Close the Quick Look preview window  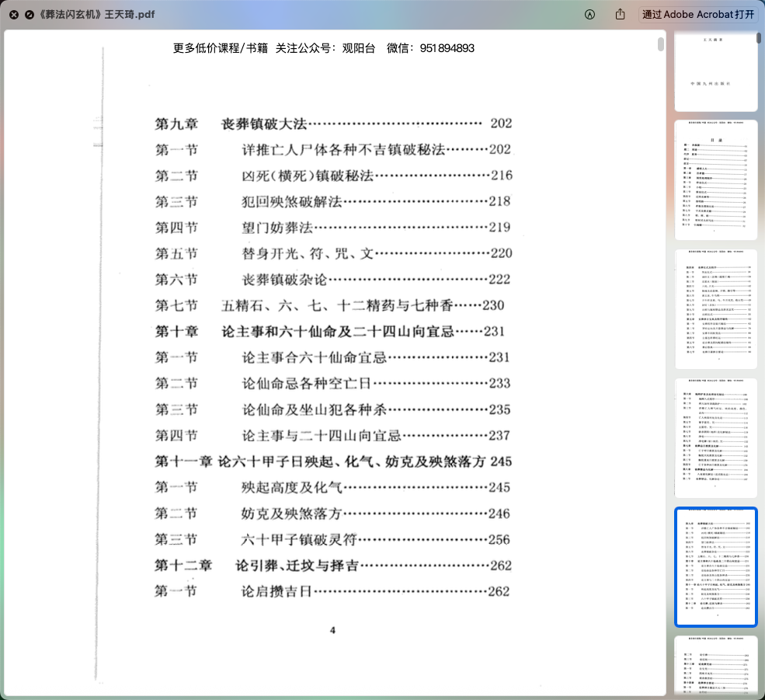[14, 15]
